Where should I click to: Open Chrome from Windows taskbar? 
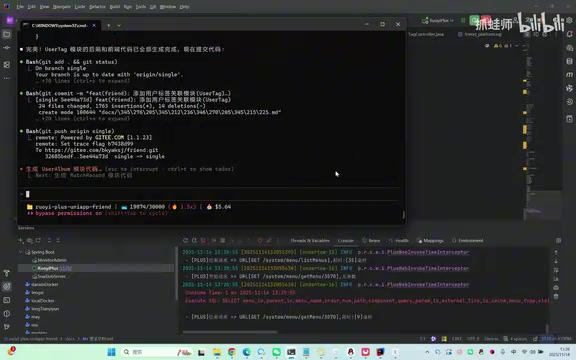232,352
